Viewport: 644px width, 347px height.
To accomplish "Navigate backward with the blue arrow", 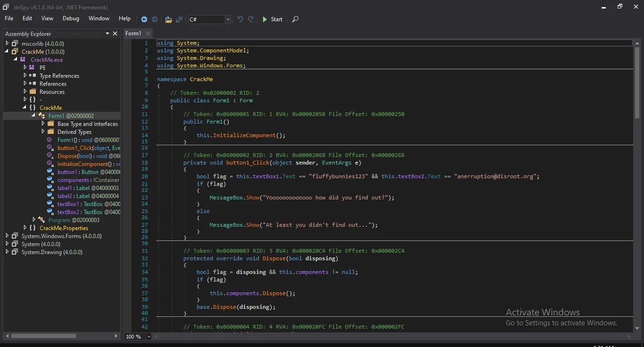I will 144,19.
